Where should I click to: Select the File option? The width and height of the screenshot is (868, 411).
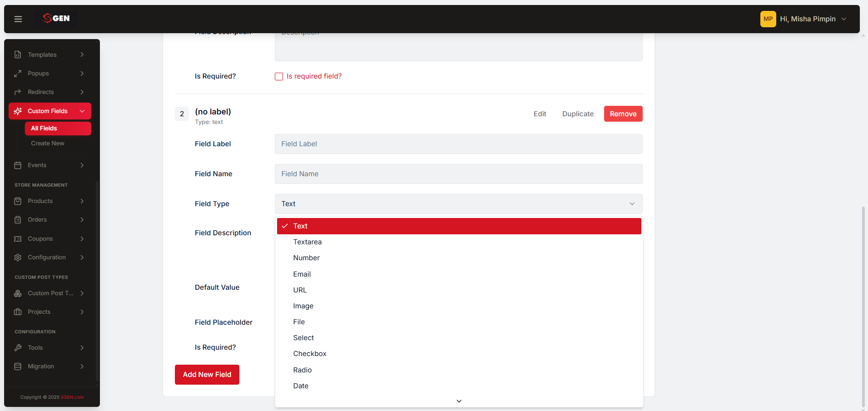coord(459,322)
